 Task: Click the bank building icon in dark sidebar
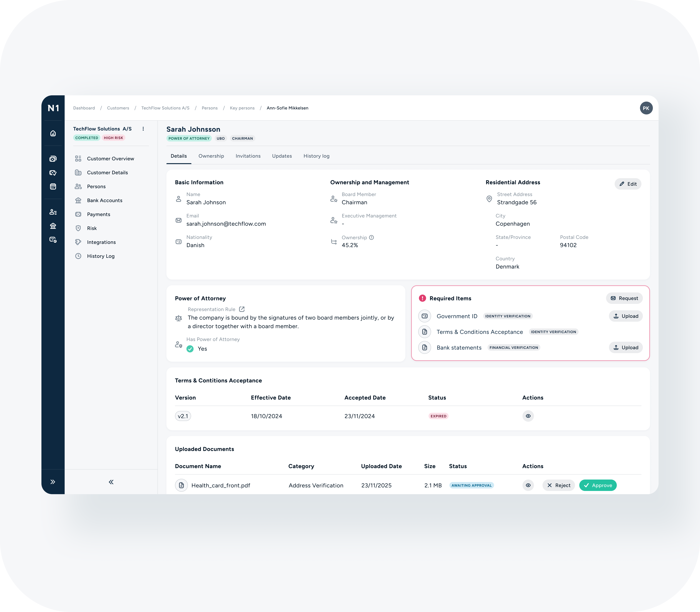point(53,226)
